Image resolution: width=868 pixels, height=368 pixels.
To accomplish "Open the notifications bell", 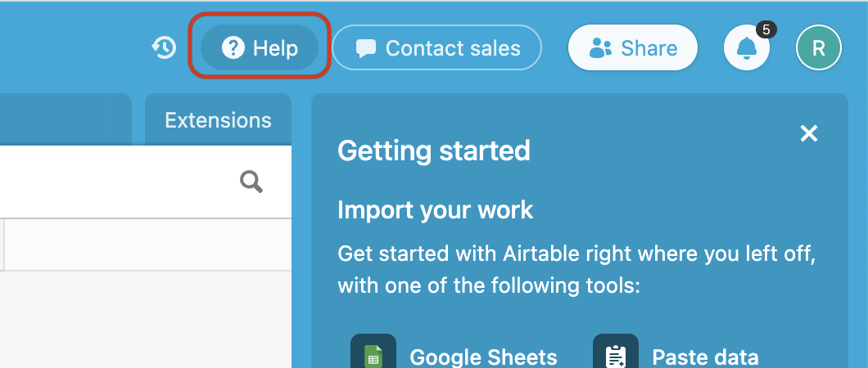I will (x=746, y=49).
